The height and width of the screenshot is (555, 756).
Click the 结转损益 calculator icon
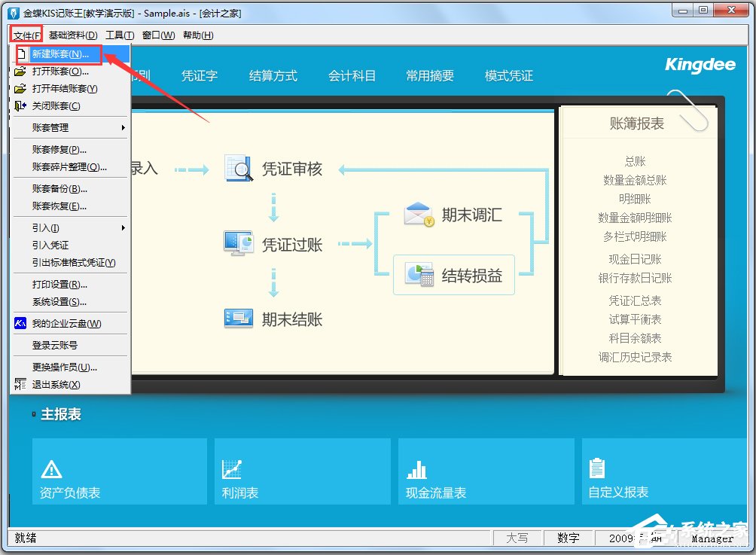pos(419,275)
